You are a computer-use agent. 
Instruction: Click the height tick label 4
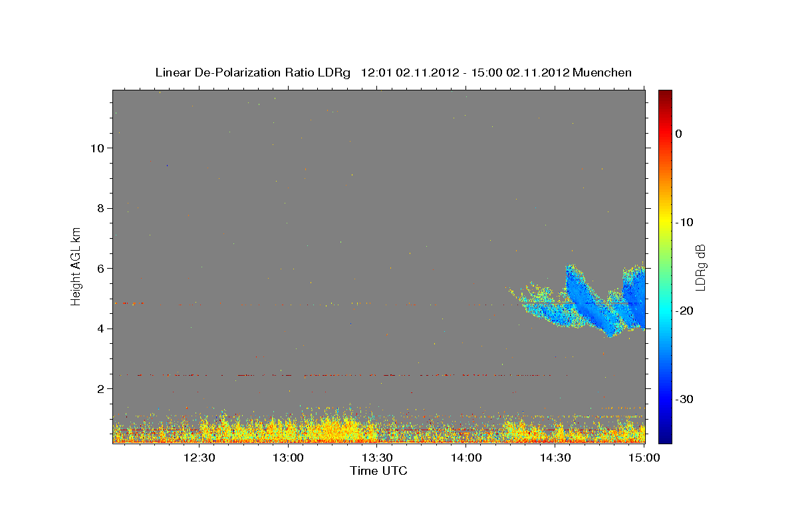pyautogui.click(x=100, y=329)
